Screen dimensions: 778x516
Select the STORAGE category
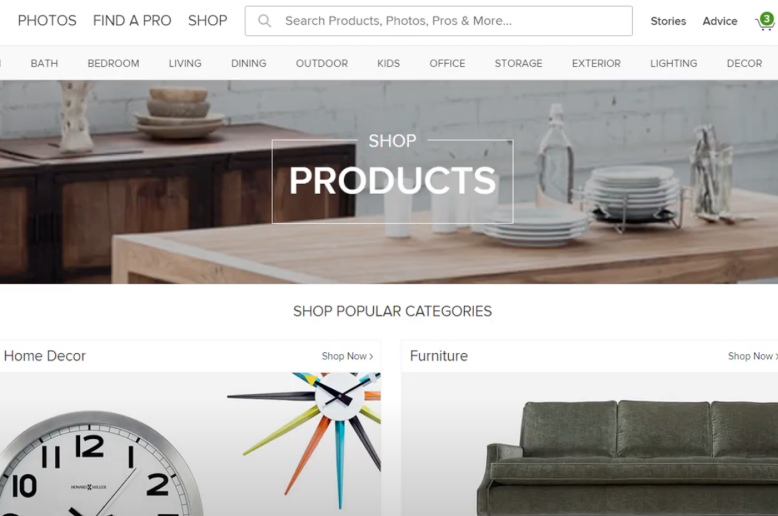coord(519,64)
